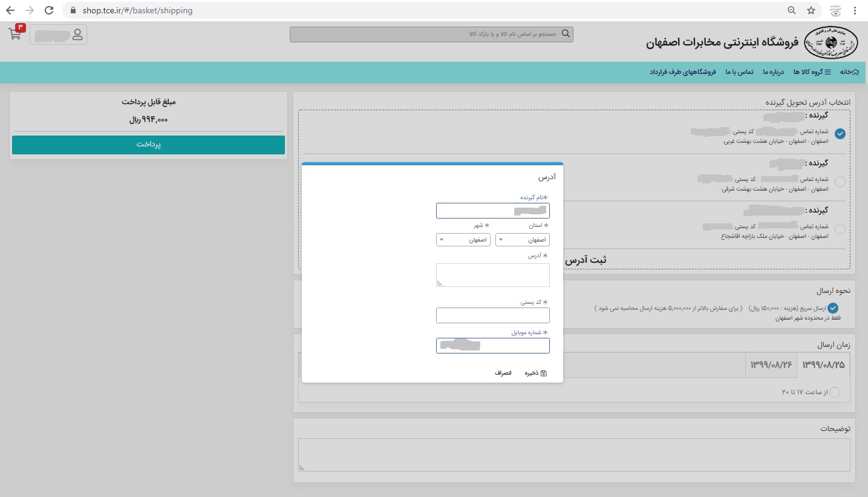868x497 pixels.
Task: Click the پرداخت payment button
Action: coord(148,145)
